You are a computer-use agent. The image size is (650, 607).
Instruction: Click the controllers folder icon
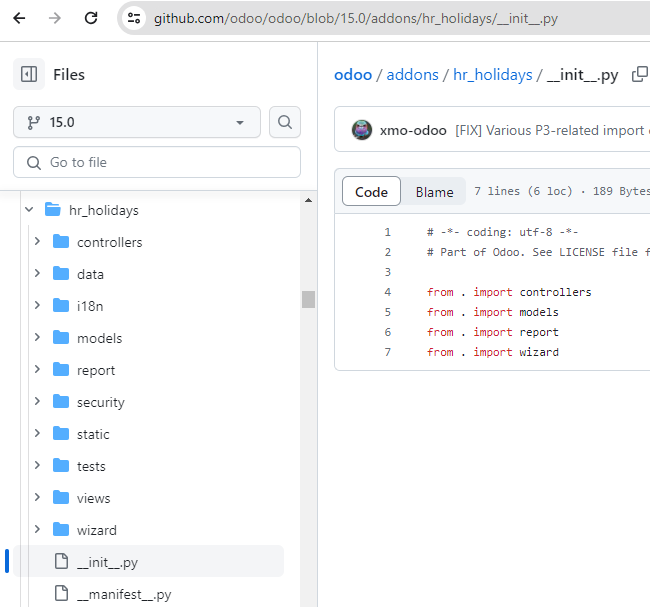[x=61, y=242]
